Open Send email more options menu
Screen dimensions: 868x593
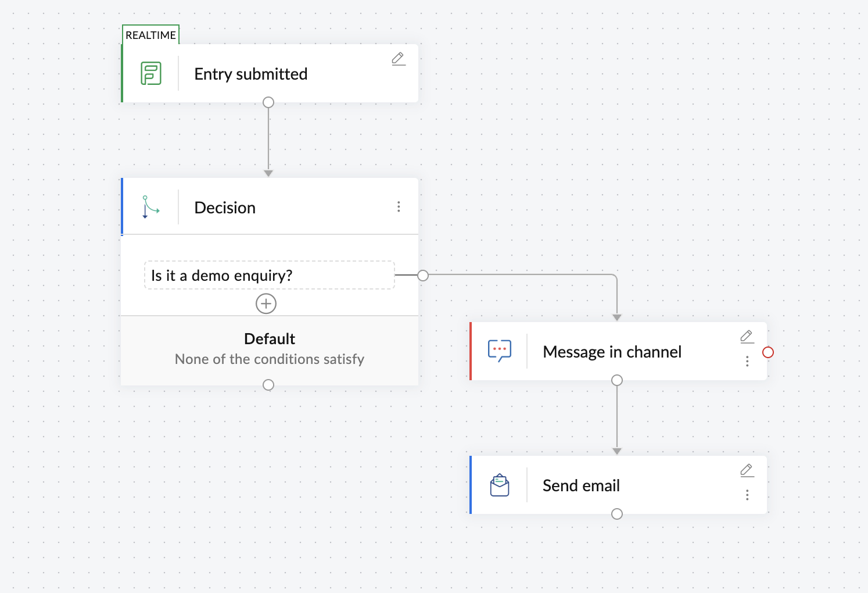pyautogui.click(x=747, y=495)
